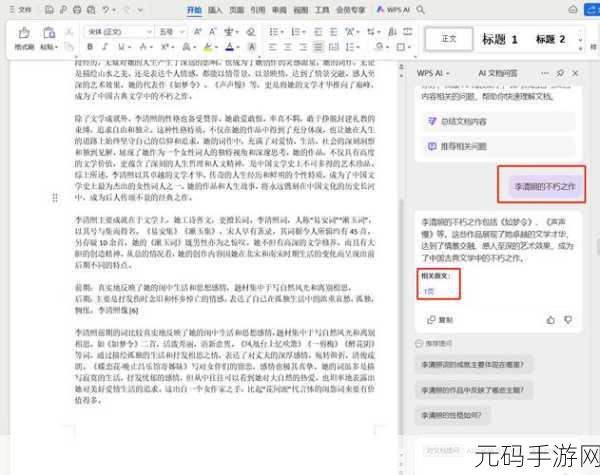Image resolution: width=600 pixels, height=475 pixels.
Task: Click the Save icon in quick access bar
Action: coord(49,10)
